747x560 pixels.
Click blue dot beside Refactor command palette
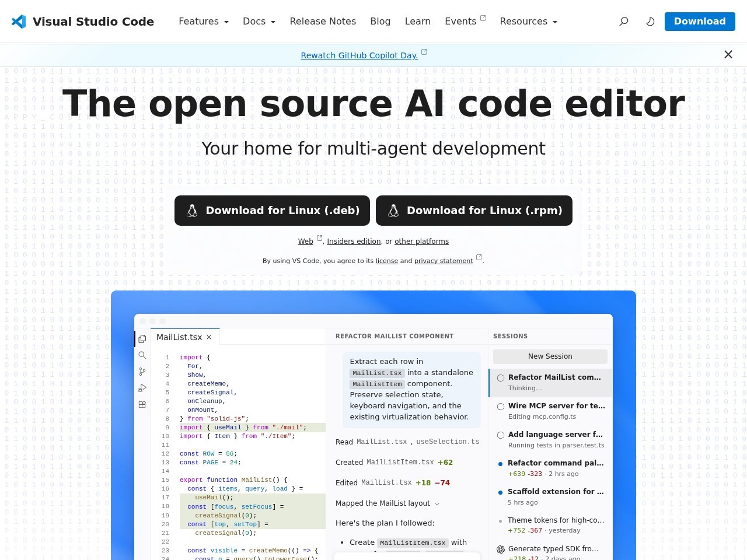tap(501, 464)
